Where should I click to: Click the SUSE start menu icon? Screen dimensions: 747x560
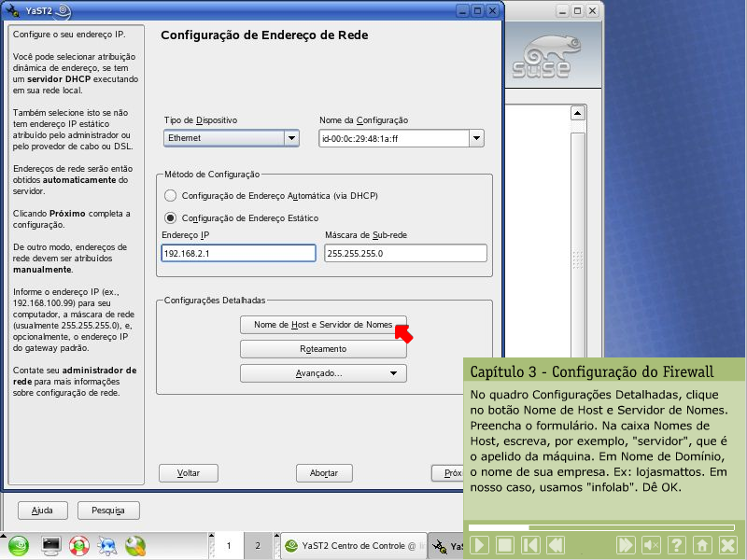(20, 545)
